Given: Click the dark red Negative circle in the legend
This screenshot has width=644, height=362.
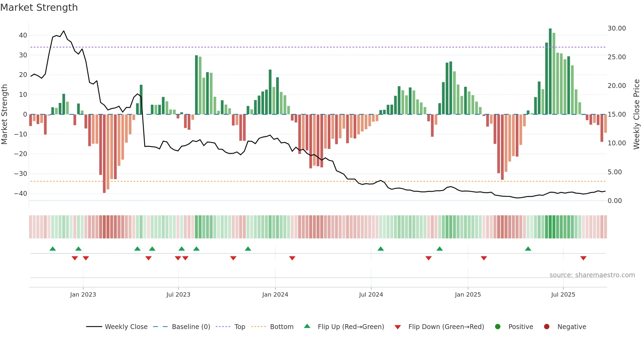Looking at the screenshot, I should (x=547, y=327).
